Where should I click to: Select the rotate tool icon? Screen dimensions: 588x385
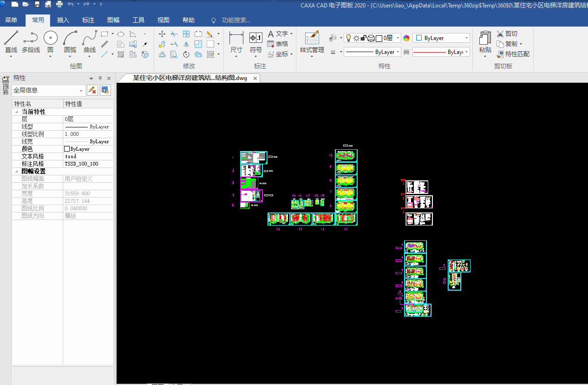186,54
